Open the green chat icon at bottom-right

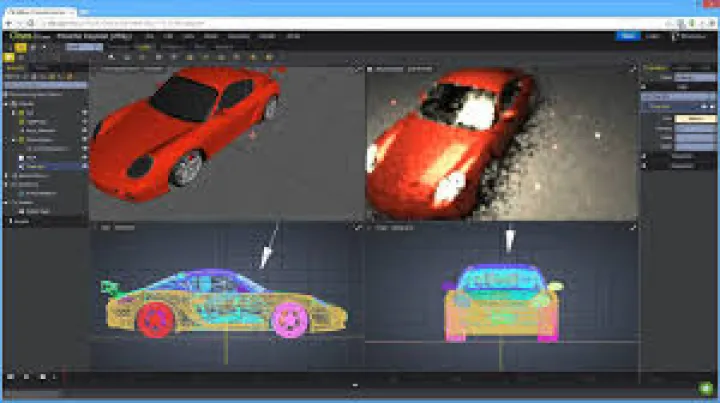click(705, 387)
